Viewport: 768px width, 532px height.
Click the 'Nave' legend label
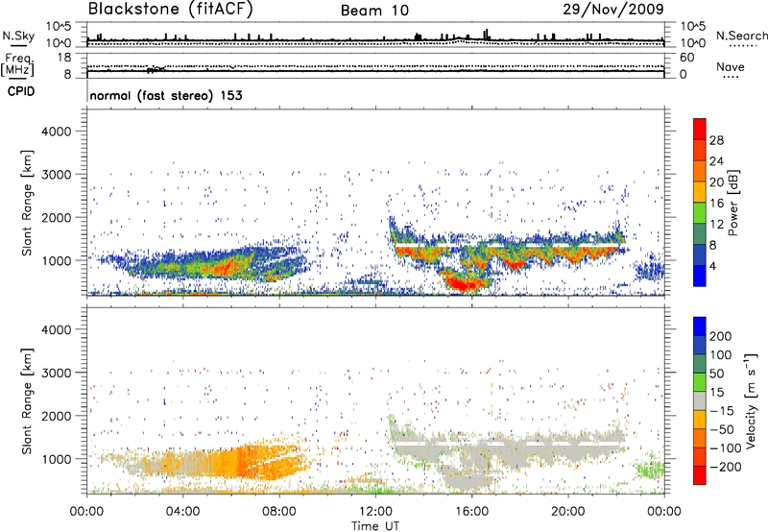pyautogui.click(x=731, y=67)
